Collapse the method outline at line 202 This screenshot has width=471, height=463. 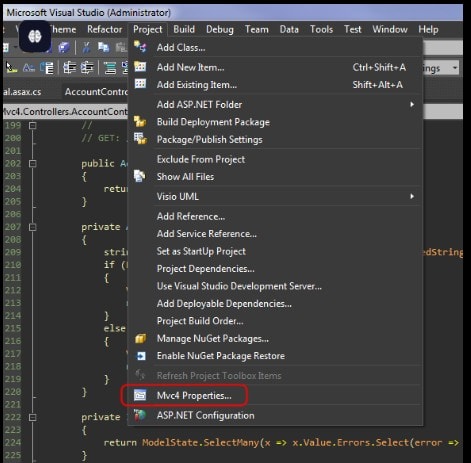pos(32,163)
